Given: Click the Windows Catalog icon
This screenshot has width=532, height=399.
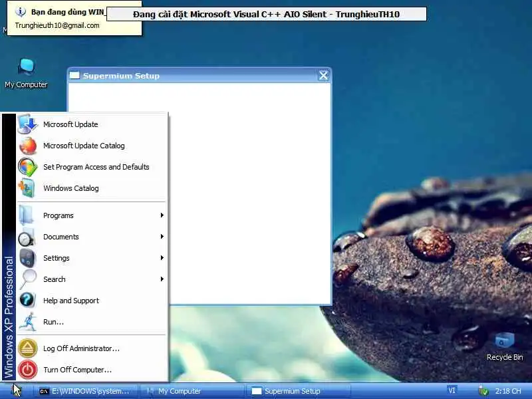Looking at the screenshot, I should pos(27,188).
